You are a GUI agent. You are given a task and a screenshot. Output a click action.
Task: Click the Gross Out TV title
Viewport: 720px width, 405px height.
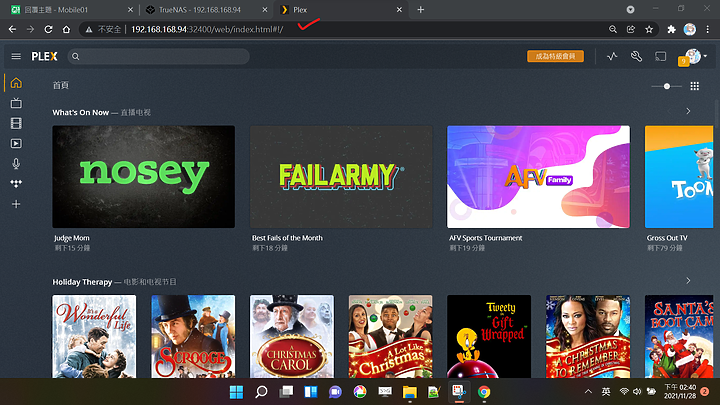click(x=667, y=238)
